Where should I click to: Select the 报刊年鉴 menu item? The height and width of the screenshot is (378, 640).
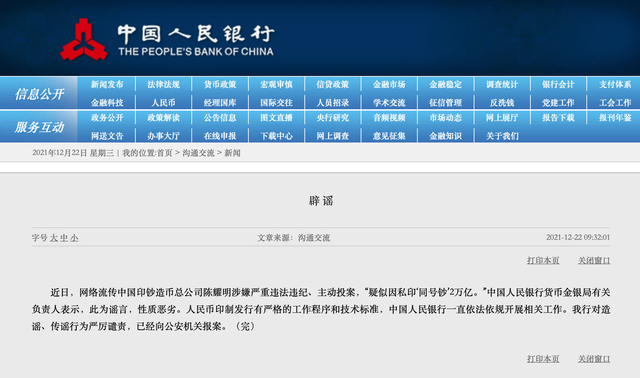coord(615,118)
